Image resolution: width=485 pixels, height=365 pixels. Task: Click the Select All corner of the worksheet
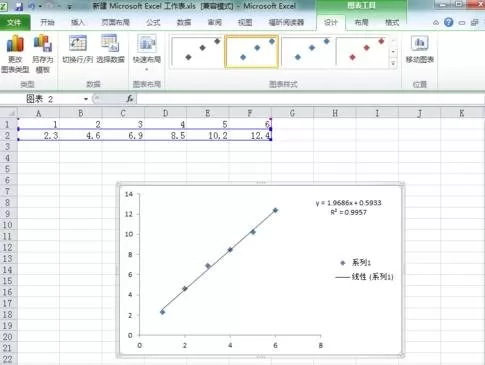pos(9,113)
